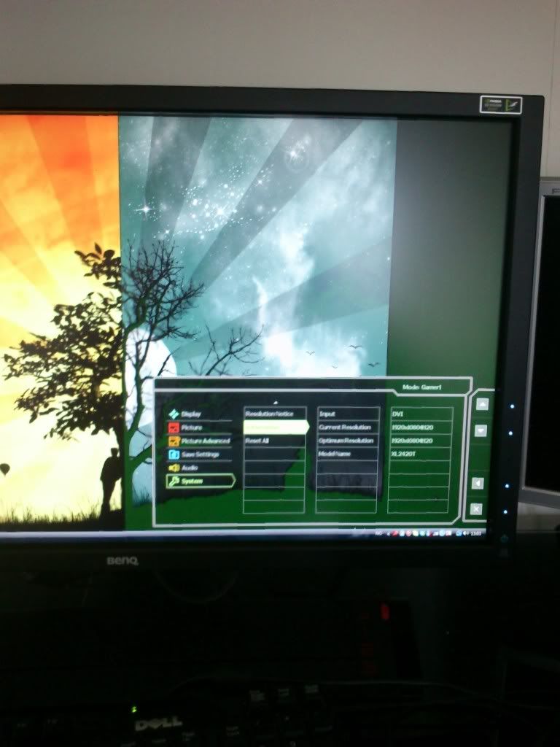Click the OSD down arrow button
Screen dimensions: 560x747
pyautogui.click(x=481, y=430)
